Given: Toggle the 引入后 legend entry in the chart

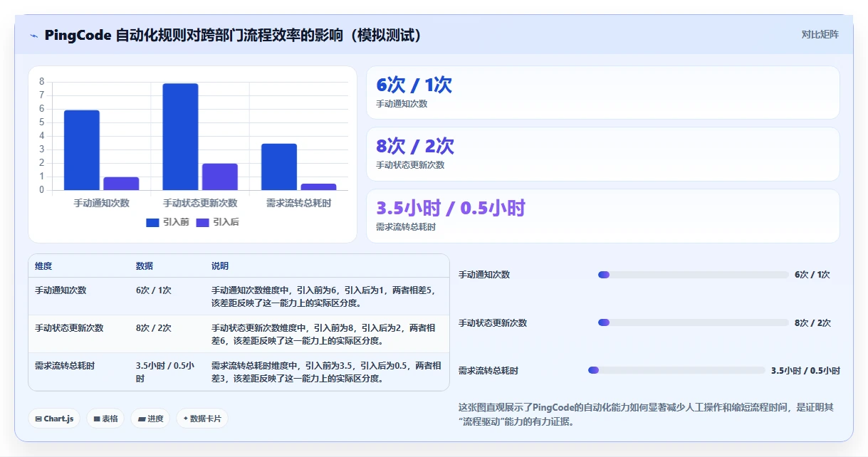Looking at the screenshot, I should pyautogui.click(x=217, y=222).
